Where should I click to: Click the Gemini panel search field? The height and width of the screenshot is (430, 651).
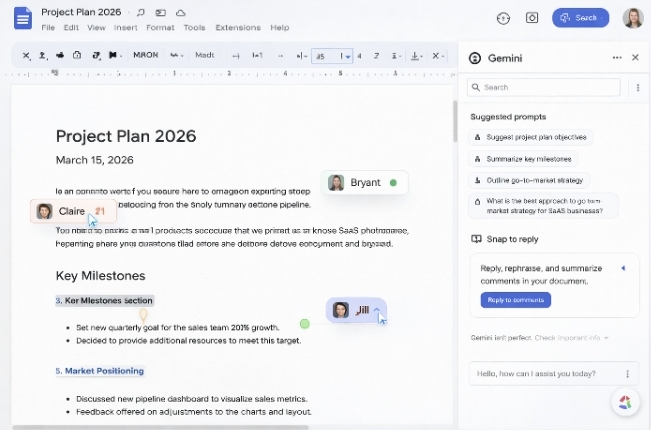pyautogui.click(x=548, y=88)
